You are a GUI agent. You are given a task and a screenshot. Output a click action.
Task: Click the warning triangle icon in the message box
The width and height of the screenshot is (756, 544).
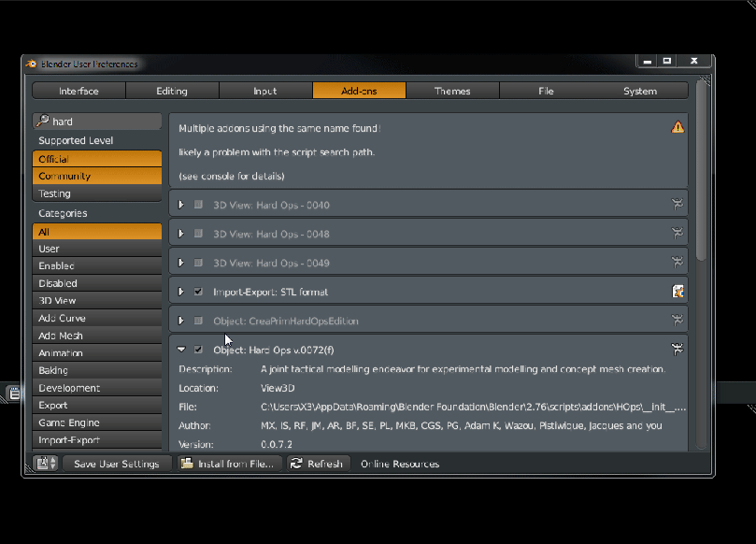678,127
